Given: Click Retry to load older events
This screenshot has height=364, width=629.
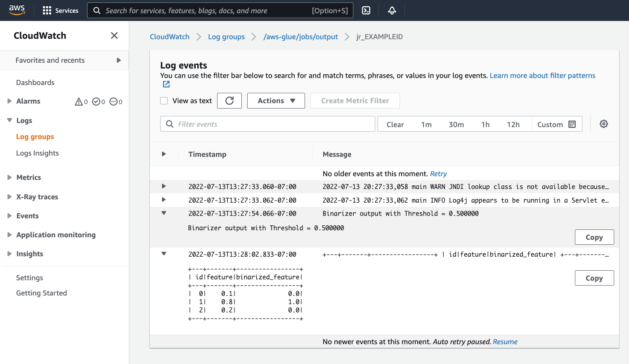Looking at the screenshot, I should (438, 173).
